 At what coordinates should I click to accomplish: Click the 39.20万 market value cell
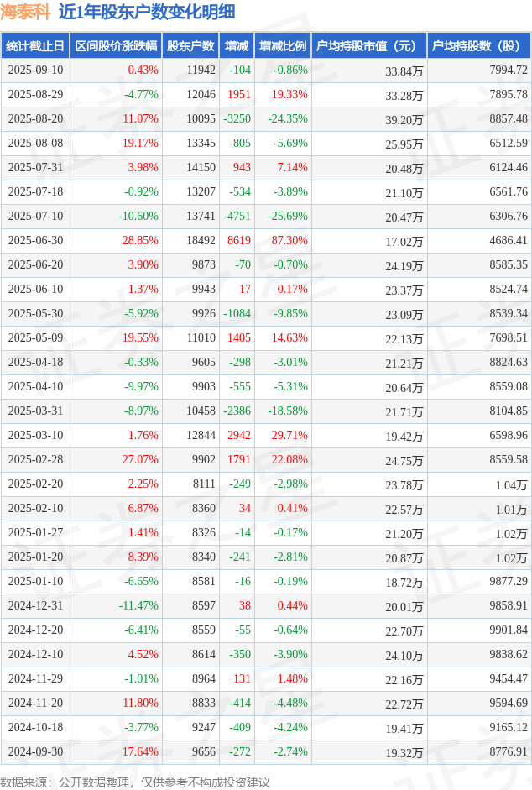coord(404,120)
